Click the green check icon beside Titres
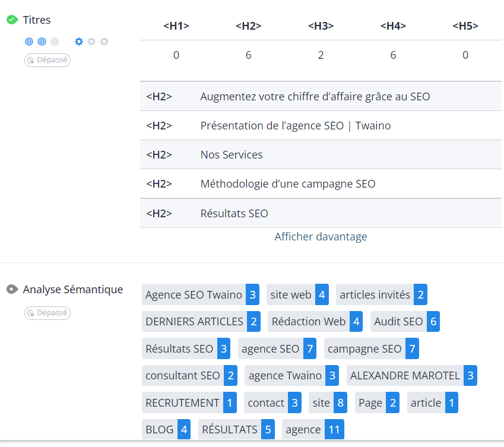504x447 pixels. point(12,20)
